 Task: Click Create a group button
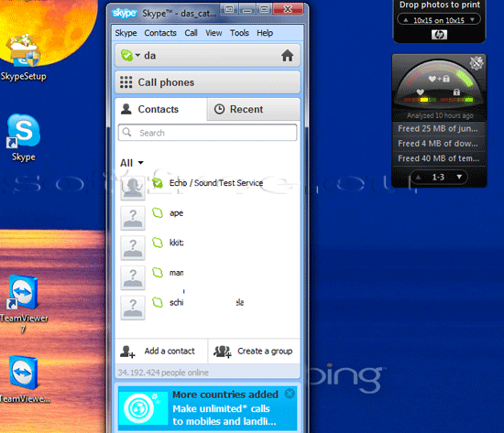(x=254, y=352)
